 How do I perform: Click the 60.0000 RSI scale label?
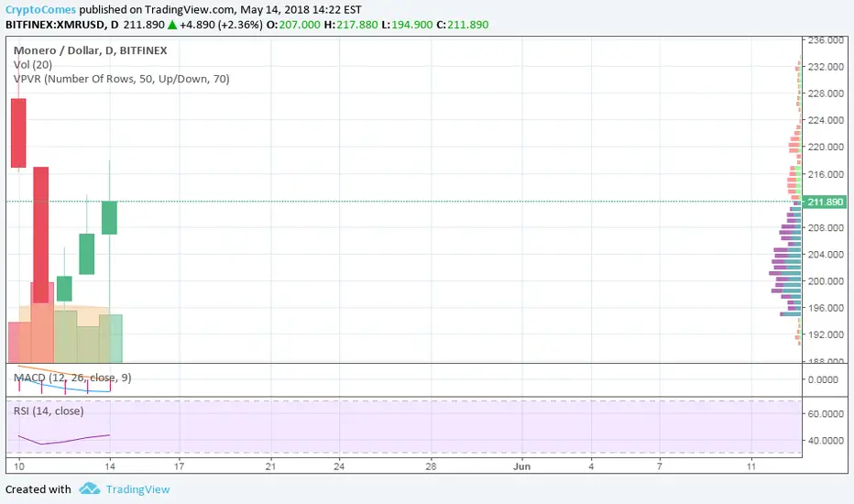click(826, 413)
